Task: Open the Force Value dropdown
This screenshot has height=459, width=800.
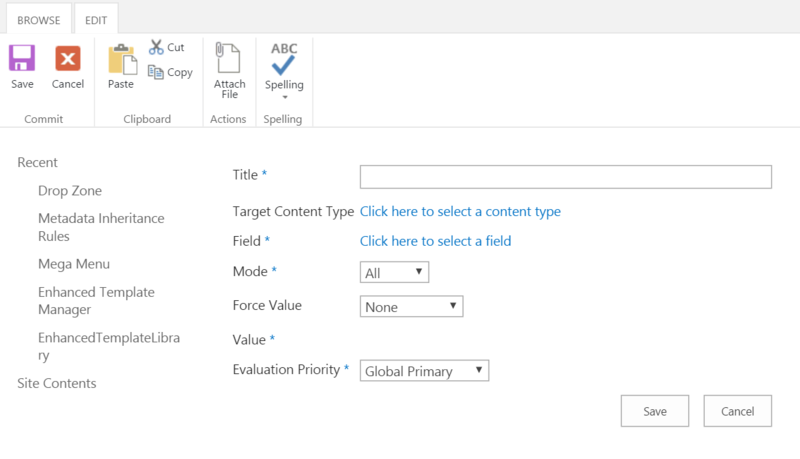Action: point(411,307)
